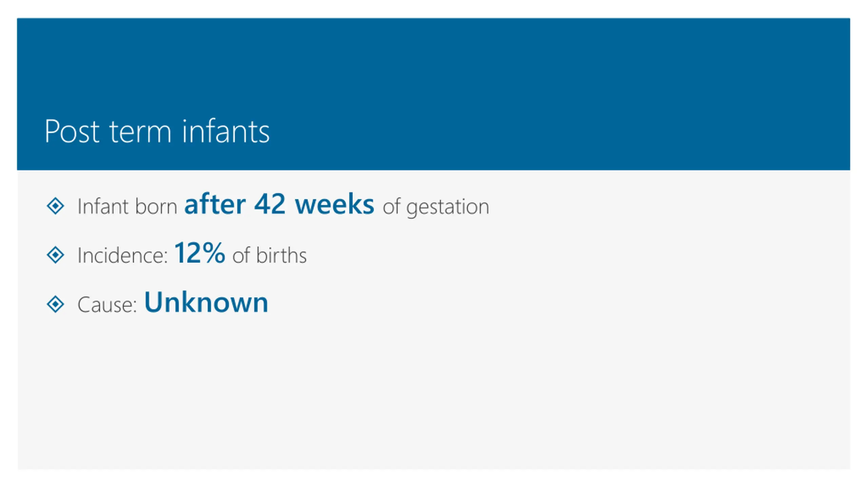The height and width of the screenshot is (488, 868).
Task: Click the 'Incidence:' label
Action: tap(122, 255)
